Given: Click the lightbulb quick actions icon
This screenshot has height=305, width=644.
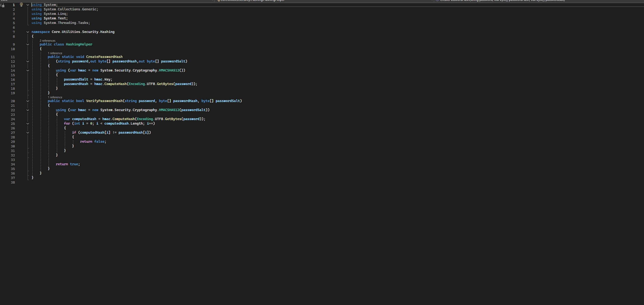Looking at the screenshot, I should click(22, 5).
